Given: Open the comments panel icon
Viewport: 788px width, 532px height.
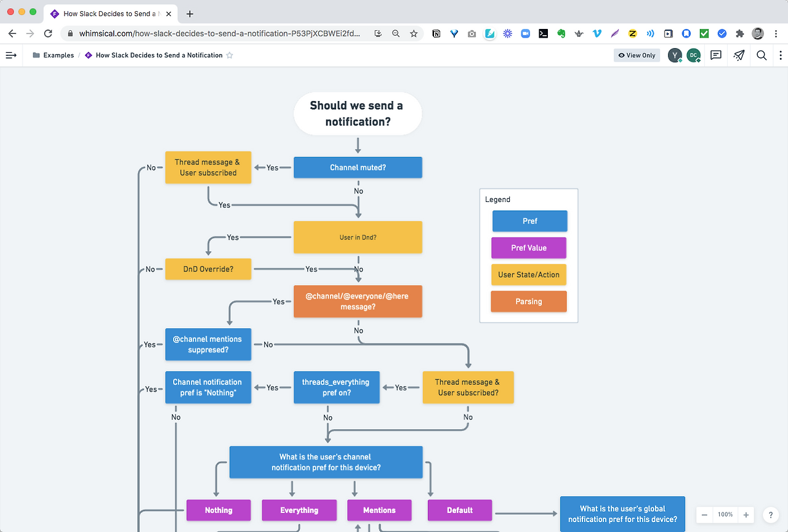Looking at the screenshot, I should (716, 55).
